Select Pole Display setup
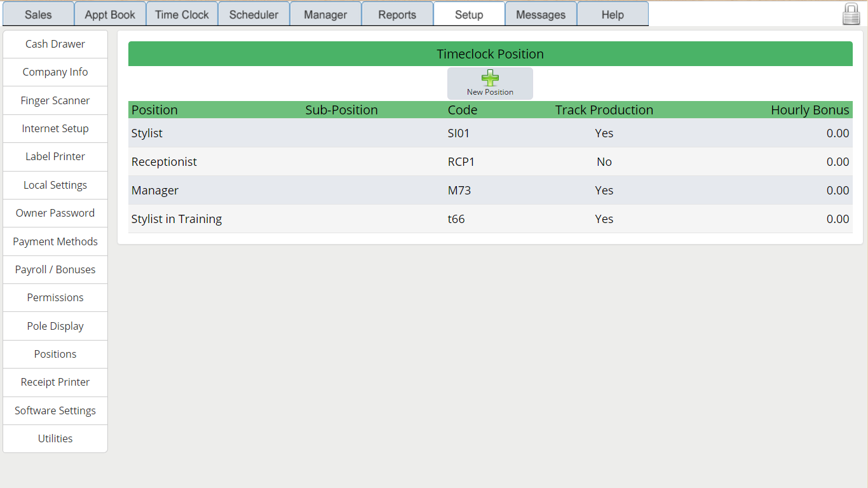 pos(55,326)
